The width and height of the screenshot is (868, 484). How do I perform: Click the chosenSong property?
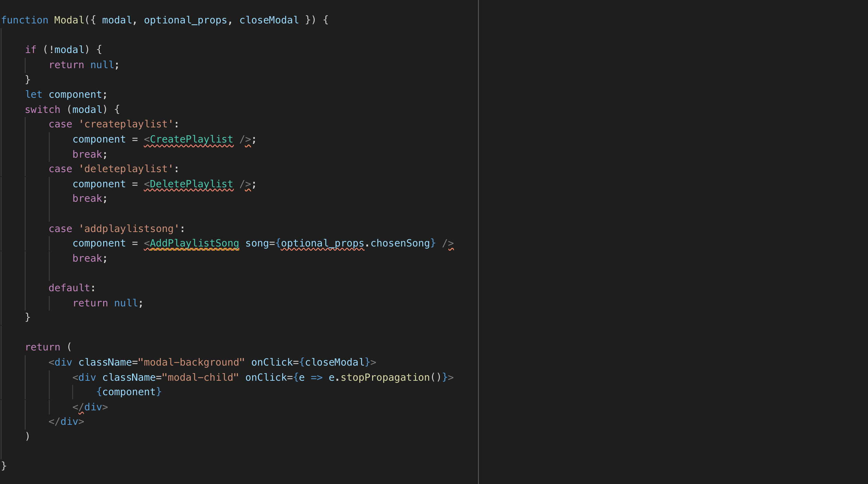coord(400,243)
